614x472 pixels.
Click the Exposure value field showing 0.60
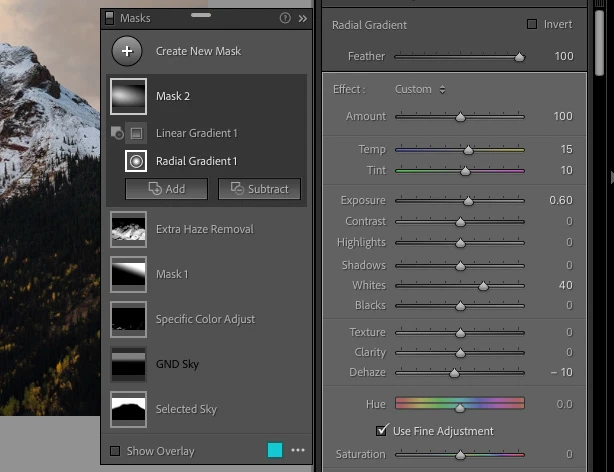coord(561,201)
